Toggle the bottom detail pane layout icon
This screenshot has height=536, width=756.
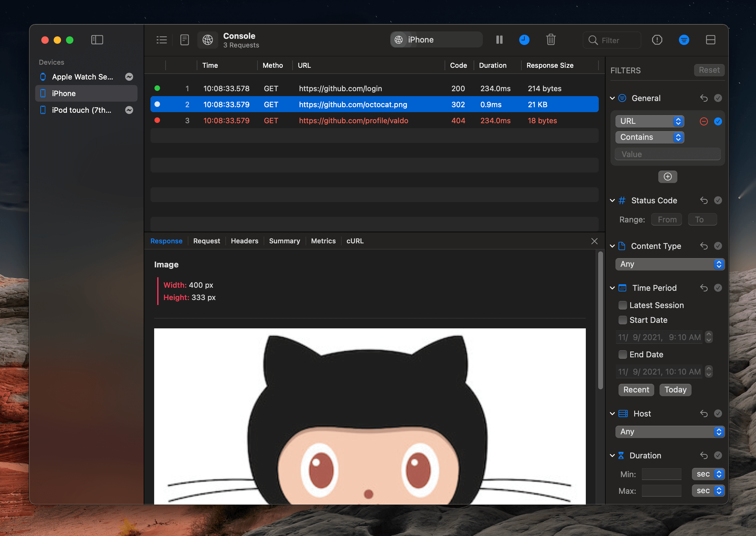[711, 40]
